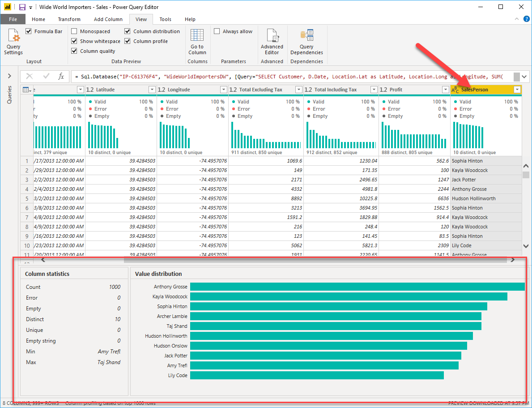Image resolution: width=532 pixels, height=408 pixels.
Task: Expand the formula bar dropdown arrow
Action: click(524, 77)
